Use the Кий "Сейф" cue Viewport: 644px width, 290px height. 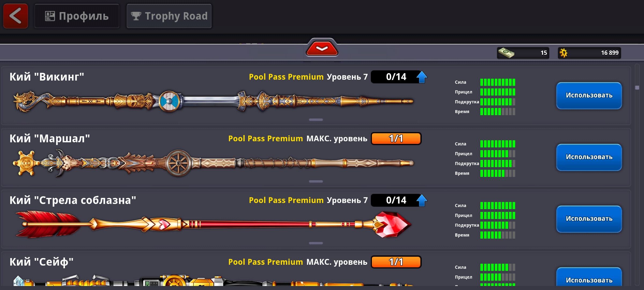coord(589,278)
